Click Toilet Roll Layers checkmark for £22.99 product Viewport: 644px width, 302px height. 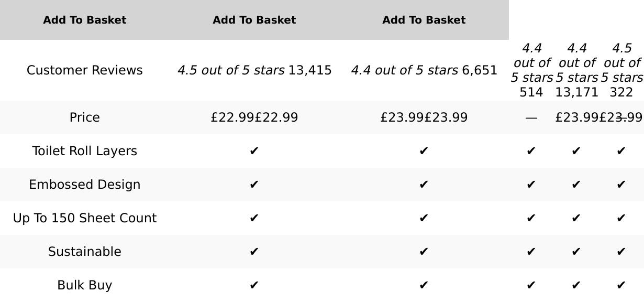pyautogui.click(x=254, y=151)
